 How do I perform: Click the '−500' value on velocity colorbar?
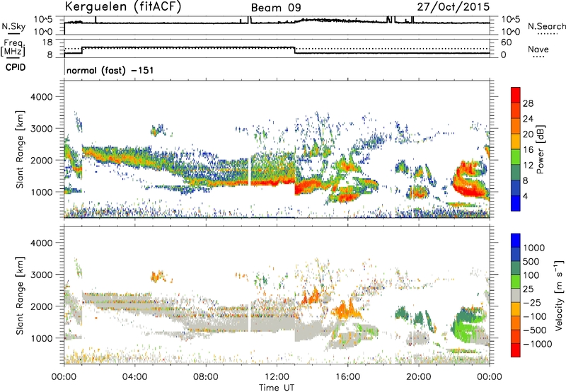pyautogui.click(x=534, y=330)
